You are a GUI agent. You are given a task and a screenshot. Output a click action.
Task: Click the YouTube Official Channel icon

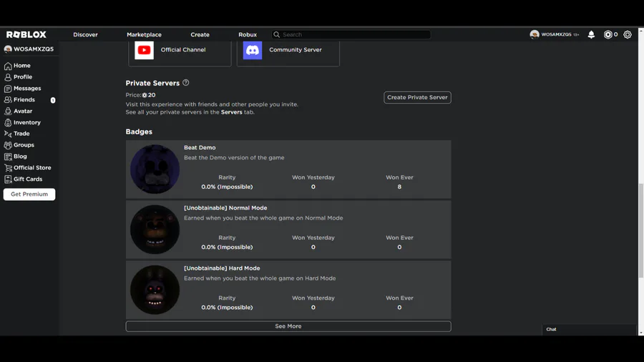[x=144, y=49]
